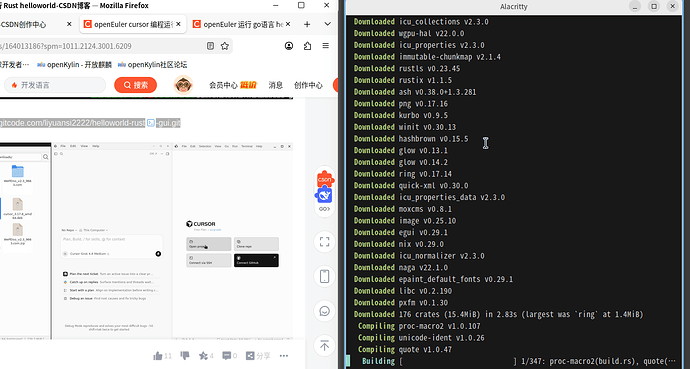Click 'Downloaded quick-xml v0.30.0' line
Viewport: 690px width, 369px height.
[x=411, y=186]
